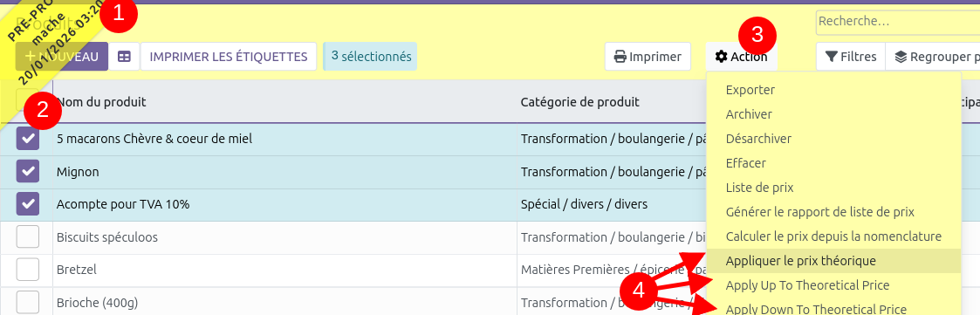Screen dimensions: 980x315
Task: Open the Filtres dropdown
Action: point(851,57)
